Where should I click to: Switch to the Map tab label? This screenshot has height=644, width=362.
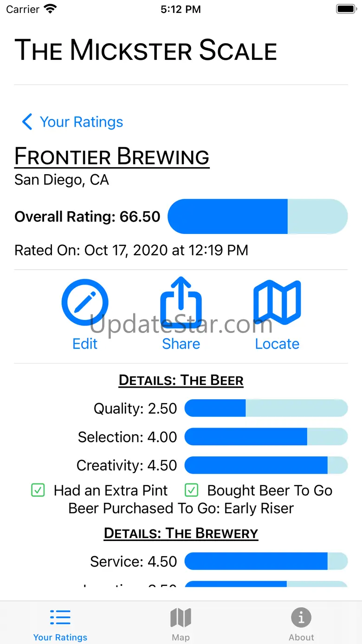[181, 637]
